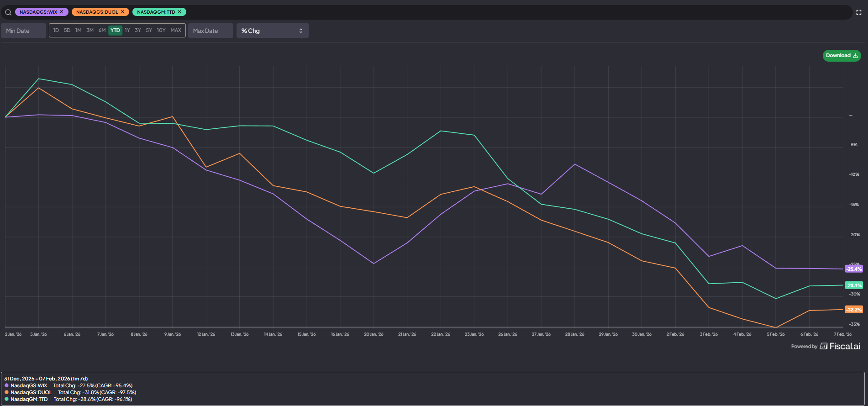
Task: Click the -25.4% WIX value label
Action: (x=854, y=269)
